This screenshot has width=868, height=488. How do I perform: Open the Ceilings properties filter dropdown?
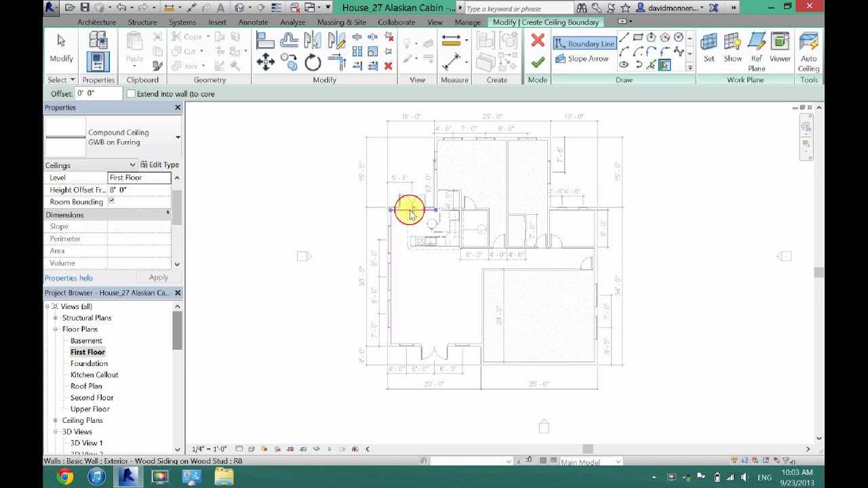pyautogui.click(x=132, y=165)
